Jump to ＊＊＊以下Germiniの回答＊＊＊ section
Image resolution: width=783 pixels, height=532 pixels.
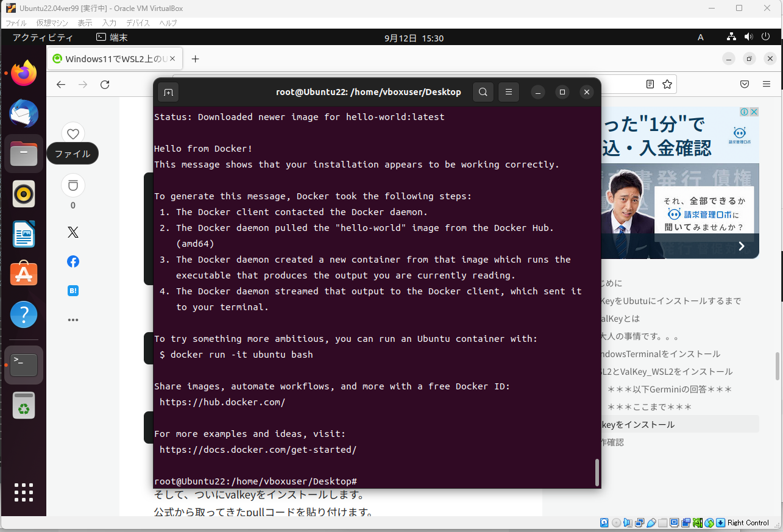tap(669, 389)
